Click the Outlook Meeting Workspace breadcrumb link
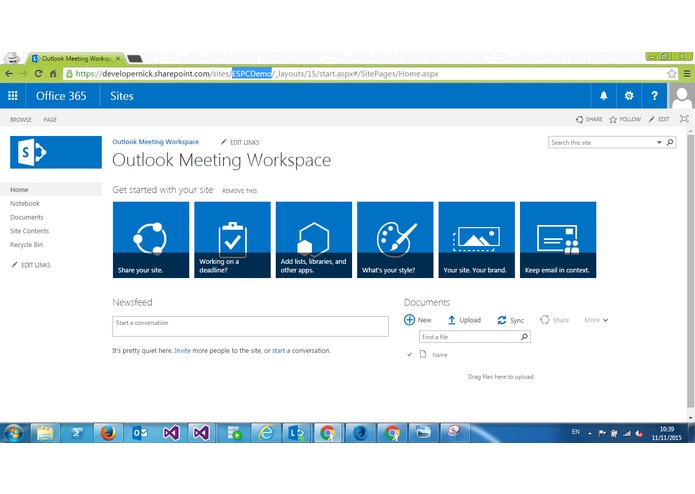 (156, 142)
